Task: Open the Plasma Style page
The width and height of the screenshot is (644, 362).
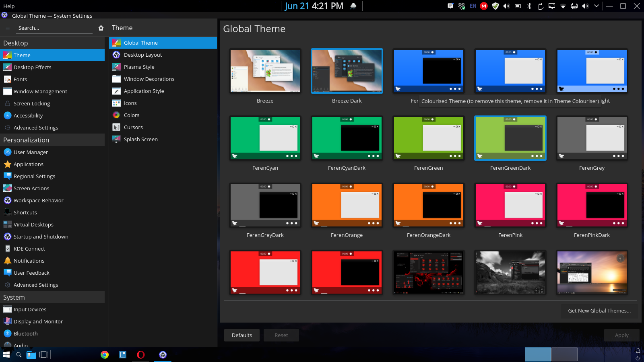Action: pyautogui.click(x=163, y=67)
